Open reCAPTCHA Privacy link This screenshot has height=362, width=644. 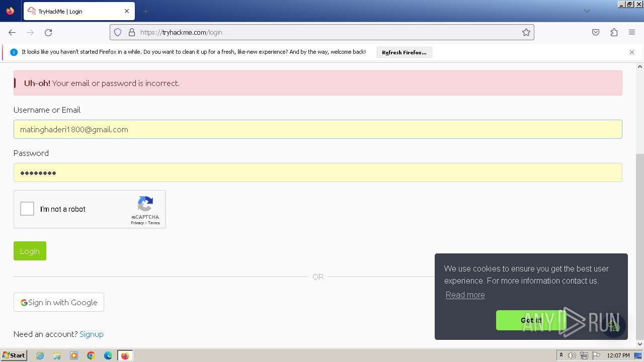pos(137,223)
